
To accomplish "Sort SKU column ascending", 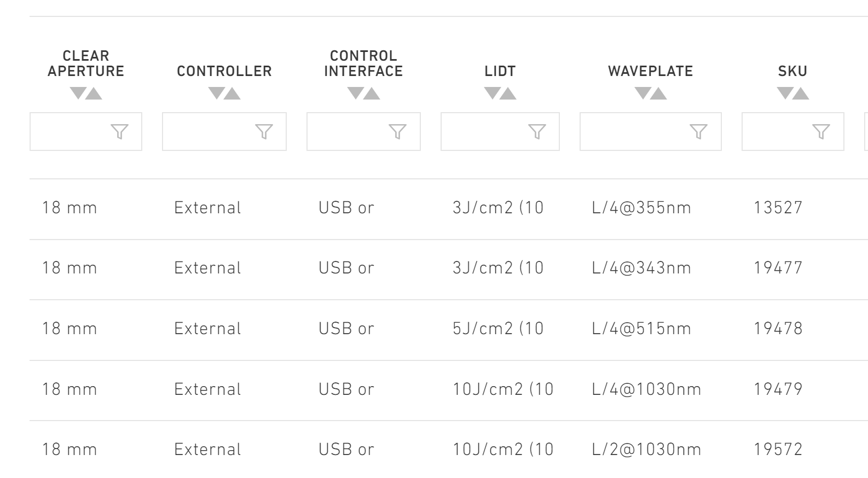I will pos(801,94).
